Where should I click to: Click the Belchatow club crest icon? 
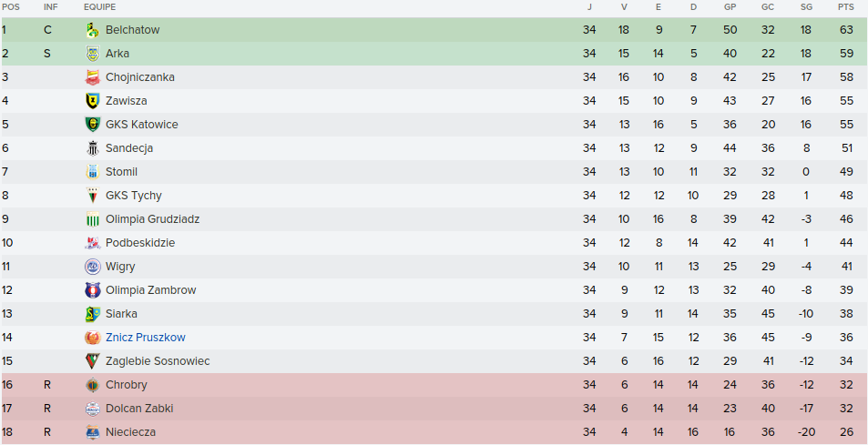92,30
